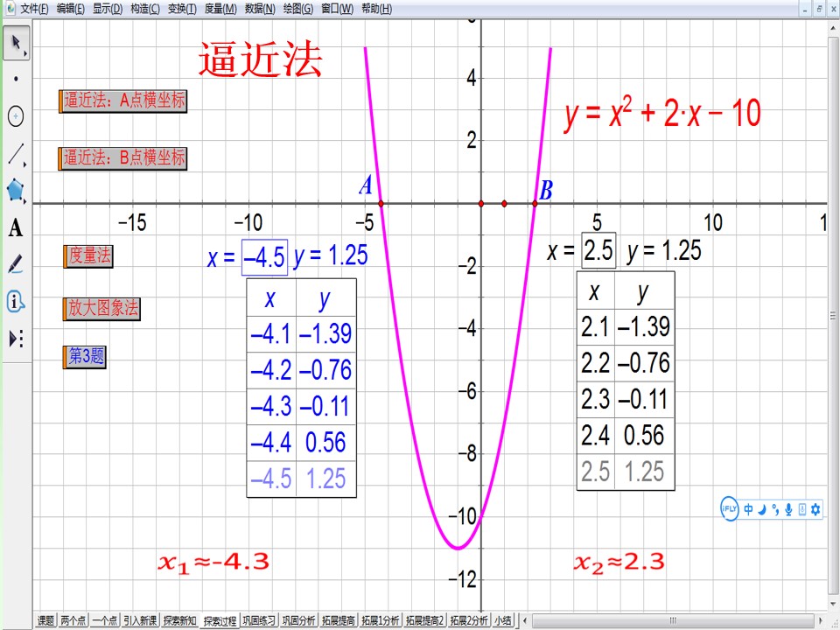Click the vertical scrollbar thumb
The image size is (840, 630).
(833, 316)
